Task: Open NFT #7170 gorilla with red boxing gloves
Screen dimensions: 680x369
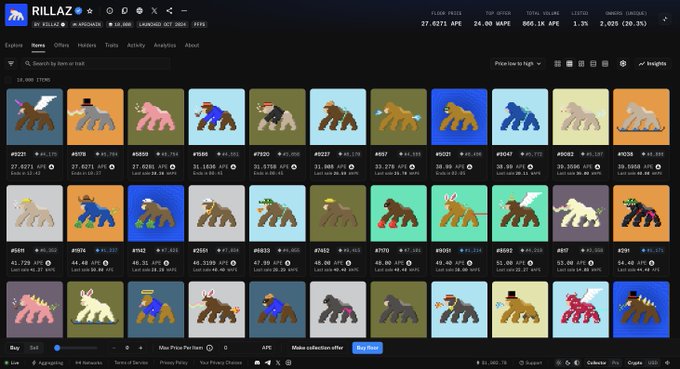Action: coord(399,213)
